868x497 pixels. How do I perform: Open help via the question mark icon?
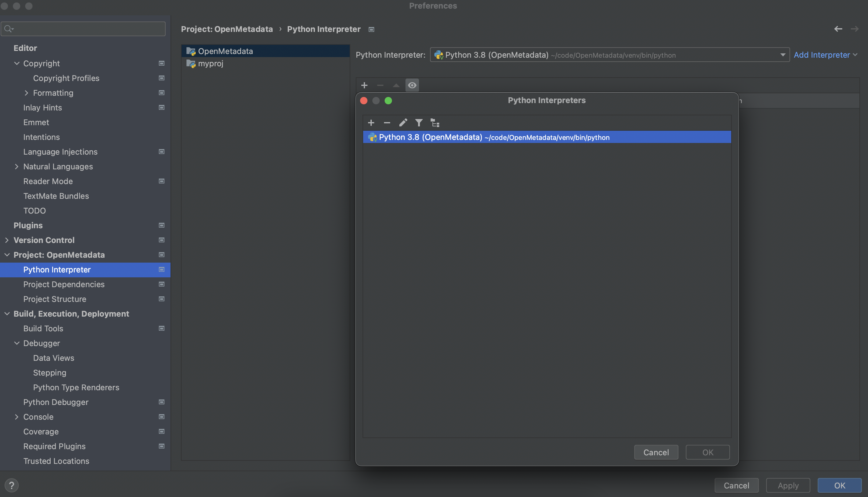click(12, 485)
